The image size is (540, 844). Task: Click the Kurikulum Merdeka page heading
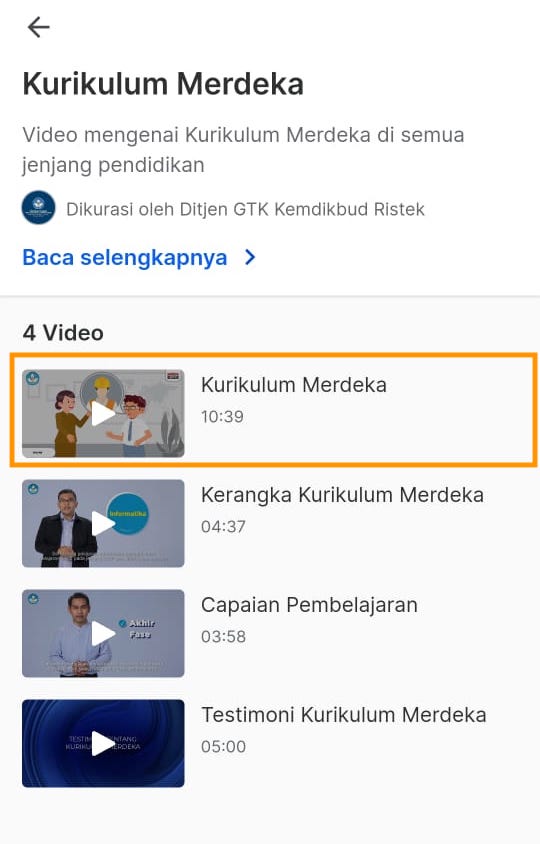click(x=163, y=85)
